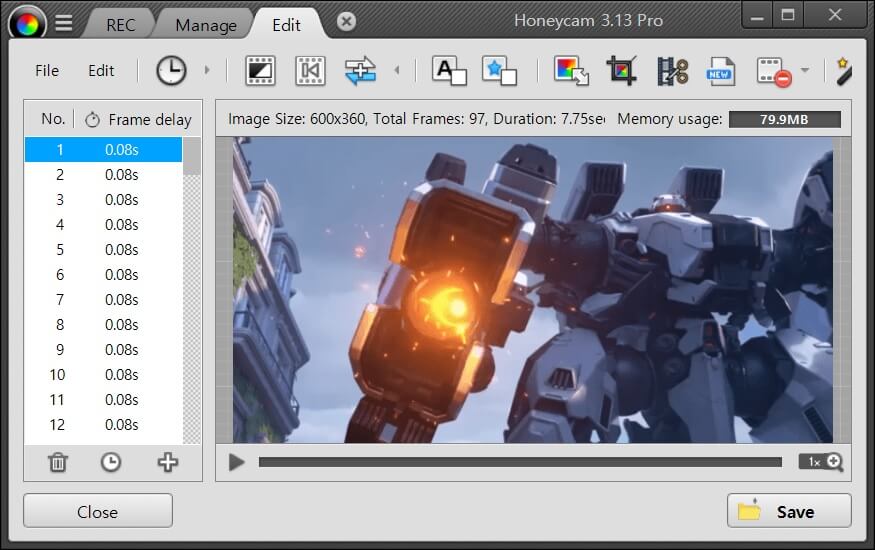
Task: Open the color filter effects tool
Action: tap(572, 70)
